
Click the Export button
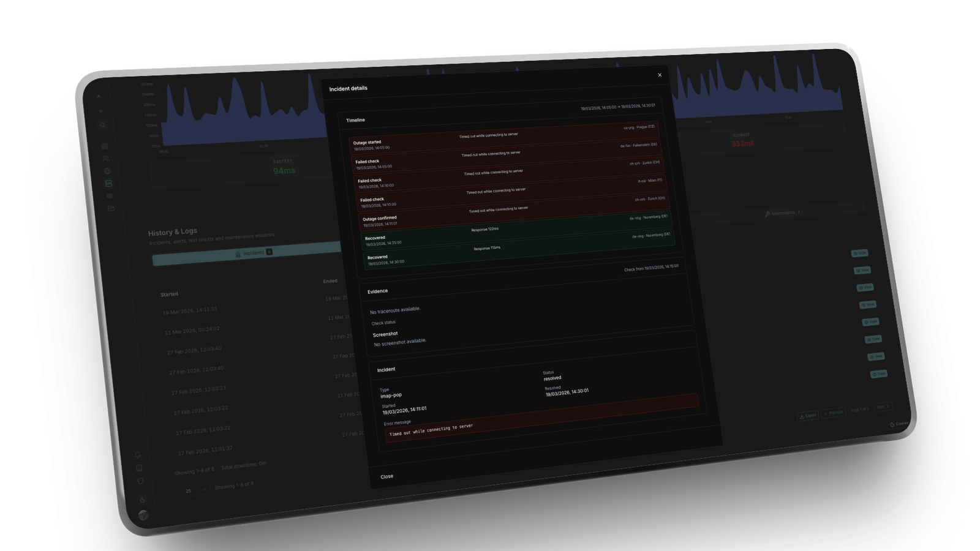(807, 416)
